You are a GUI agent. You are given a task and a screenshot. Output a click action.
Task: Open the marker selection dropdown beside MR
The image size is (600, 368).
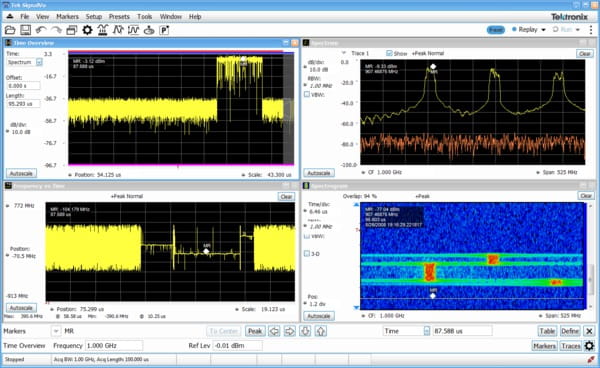[x=56, y=331]
